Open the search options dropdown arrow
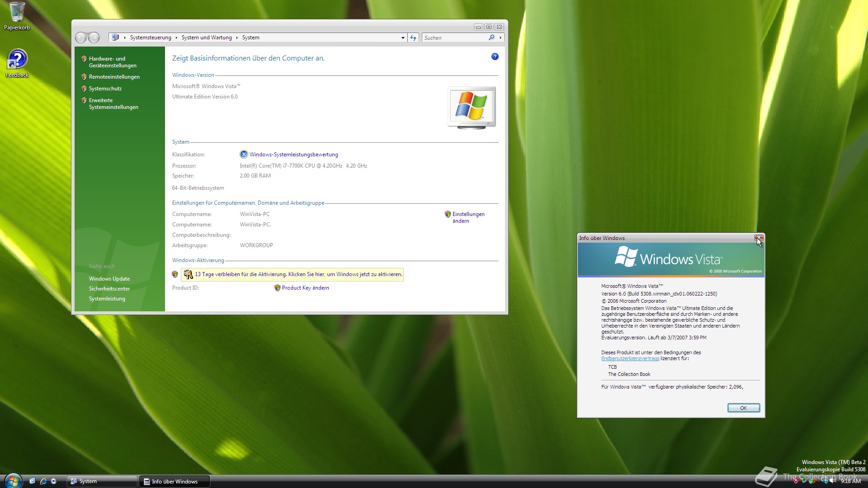This screenshot has height=488, width=868. (500, 38)
